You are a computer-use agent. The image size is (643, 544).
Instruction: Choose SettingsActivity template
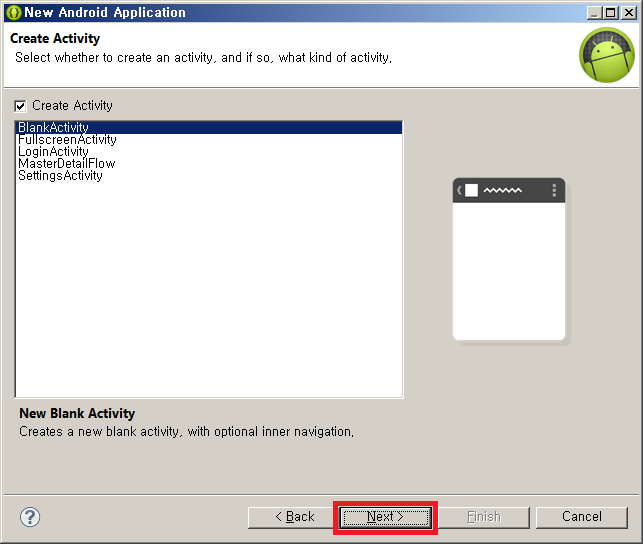[209, 175]
